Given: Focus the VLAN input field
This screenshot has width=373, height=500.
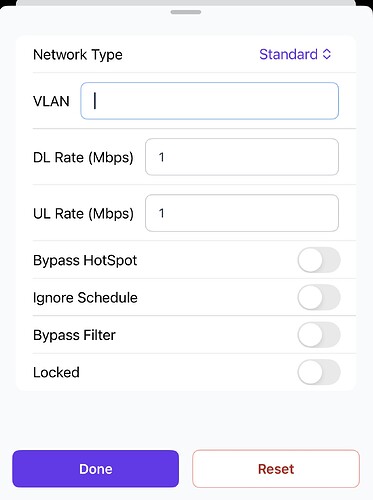Looking at the screenshot, I should 209,101.
